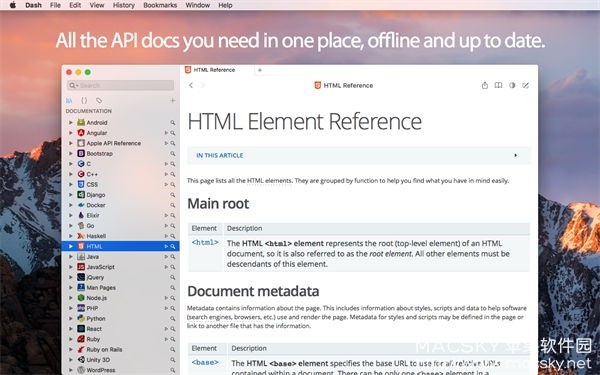Follow the <html> element link

click(x=205, y=242)
